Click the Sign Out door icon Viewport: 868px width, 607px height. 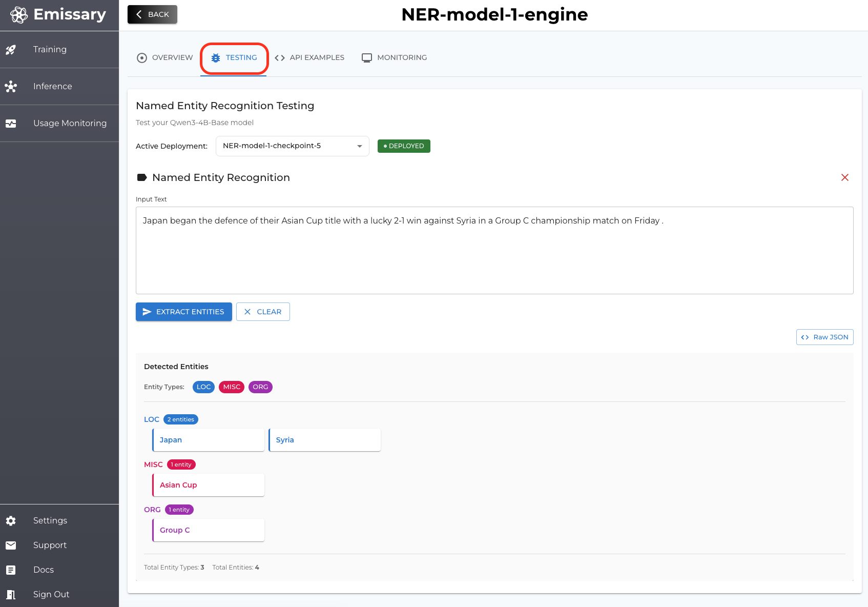point(11,595)
